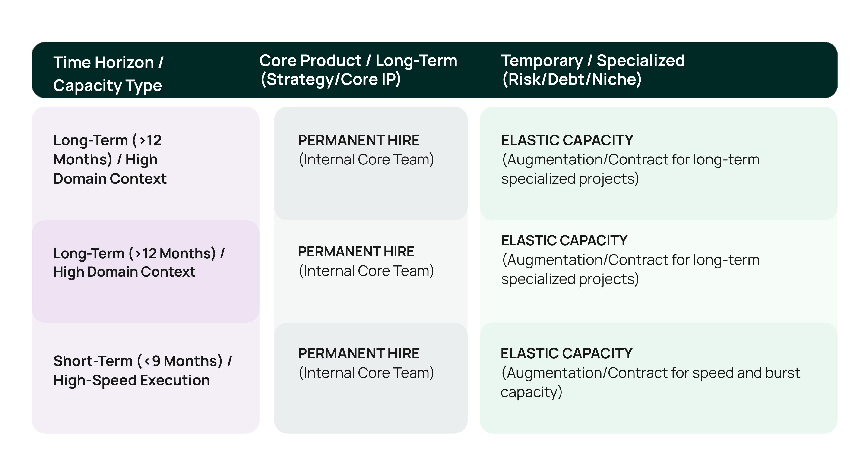Click the "(Strategy/Core IP)" header subtitle
This screenshot has height=454, width=868.
coord(331,79)
